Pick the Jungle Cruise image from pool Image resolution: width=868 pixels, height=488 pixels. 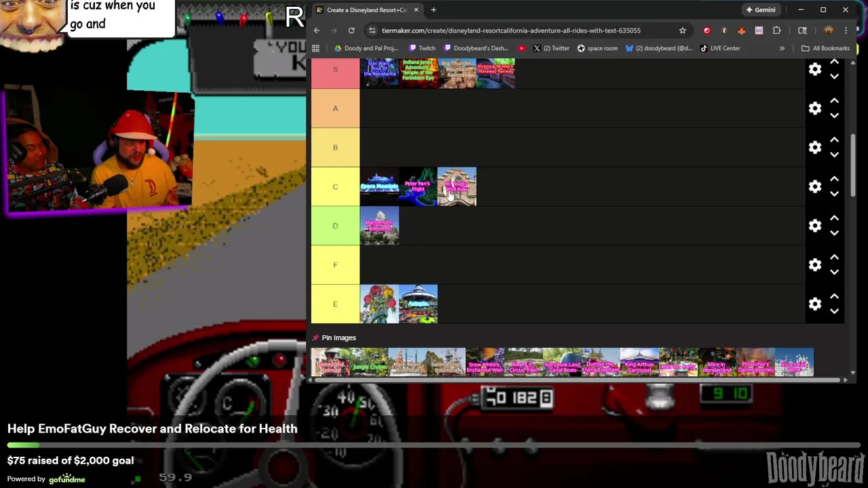point(369,362)
